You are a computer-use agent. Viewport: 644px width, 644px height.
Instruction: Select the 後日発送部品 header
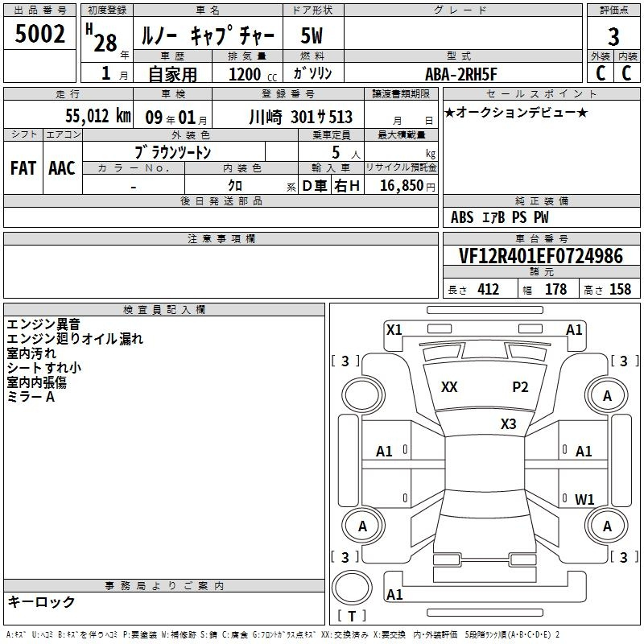pyautogui.click(x=221, y=200)
